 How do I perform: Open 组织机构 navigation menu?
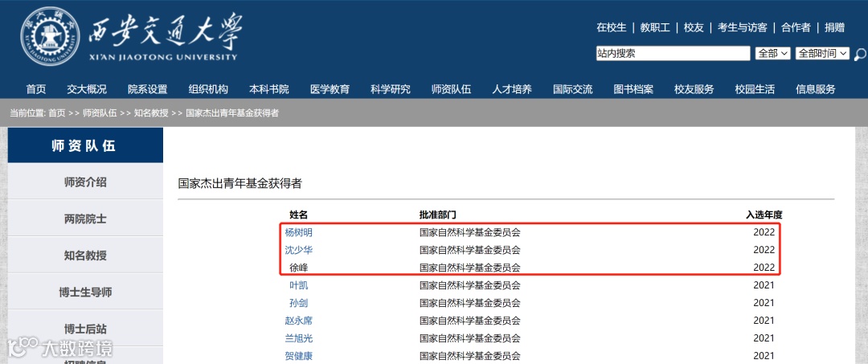[x=208, y=89]
